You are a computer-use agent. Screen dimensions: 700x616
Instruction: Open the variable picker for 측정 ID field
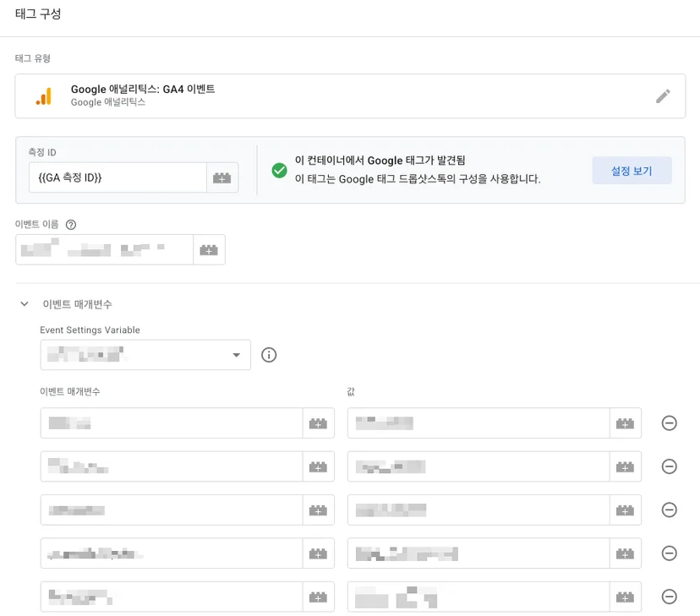(221, 177)
